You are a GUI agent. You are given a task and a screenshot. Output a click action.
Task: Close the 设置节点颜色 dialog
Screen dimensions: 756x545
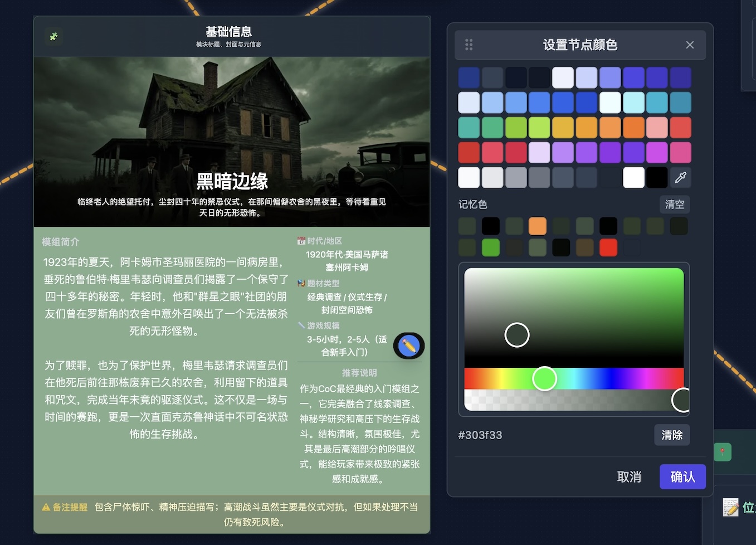pos(690,45)
